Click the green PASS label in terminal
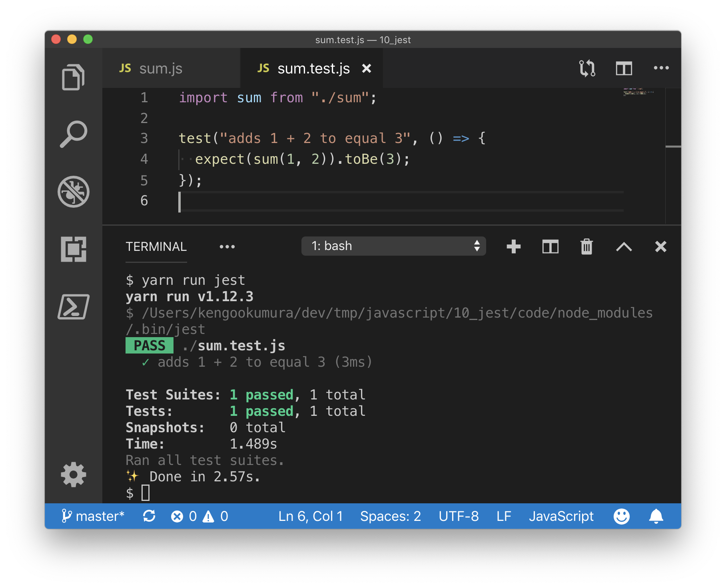Image resolution: width=726 pixels, height=588 pixels. click(x=150, y=346)
